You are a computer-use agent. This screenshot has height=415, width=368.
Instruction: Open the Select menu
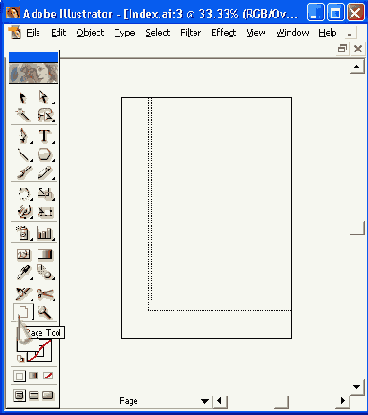(158, 33)
